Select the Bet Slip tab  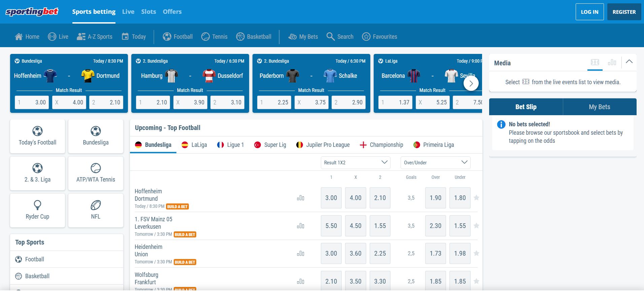pyautogui.click(x=526, y=107)
